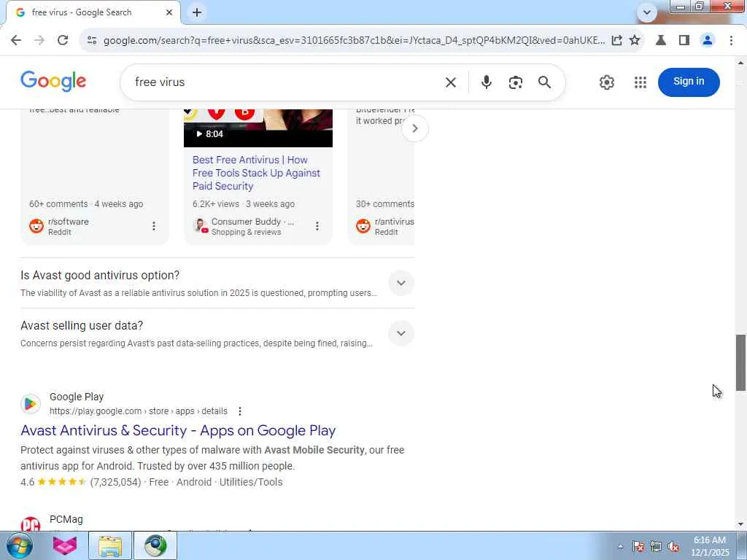Viewport: 747px width, 560px height.
Task: Click the Sign in button
Action: click(689, 82)
